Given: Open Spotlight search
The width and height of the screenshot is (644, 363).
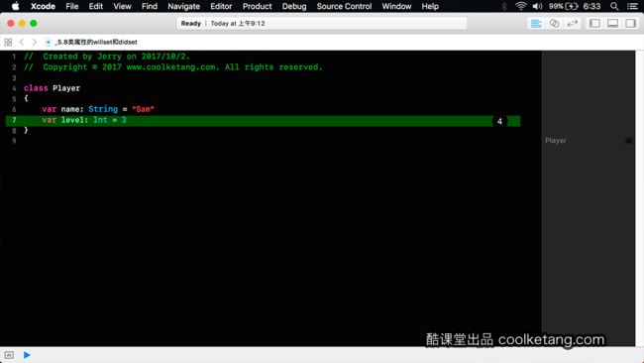Looking at the screenshot, I should click(614, 6).
